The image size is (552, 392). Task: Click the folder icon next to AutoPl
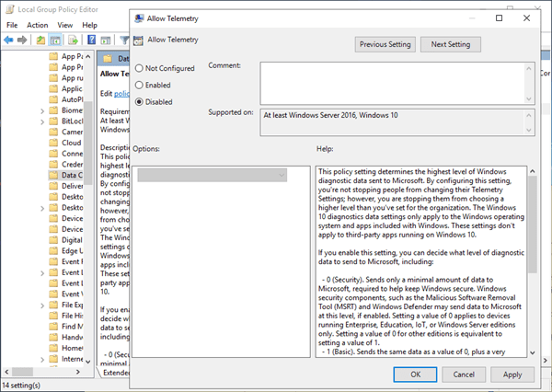tap(53, 99)
